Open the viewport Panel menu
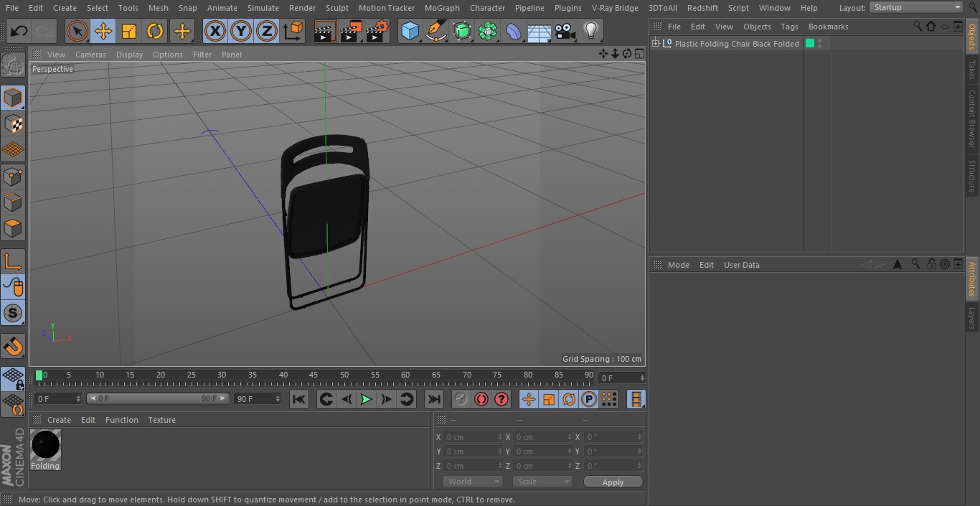The height and width of the screenshot is (506, 980). (x=231, y=55)
